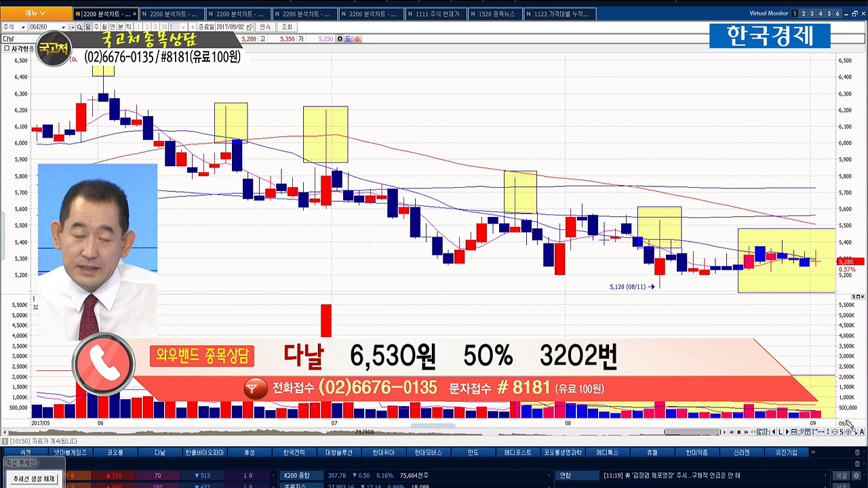Click the A icon at chart toolbar end
Viewport: 868px width, 488px height.
click(x=862, y=432)
